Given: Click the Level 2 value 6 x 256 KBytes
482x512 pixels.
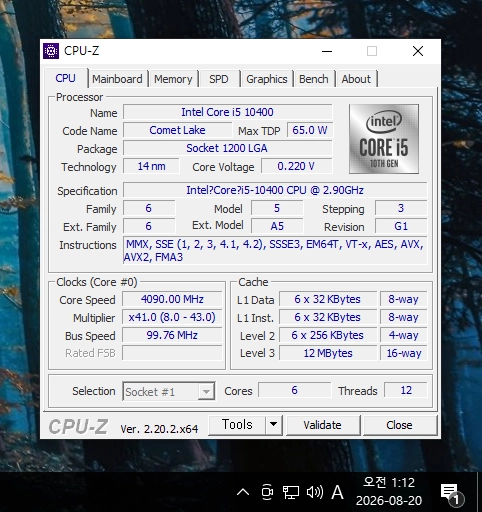Looking at the screenshot, I should [328, 335].
